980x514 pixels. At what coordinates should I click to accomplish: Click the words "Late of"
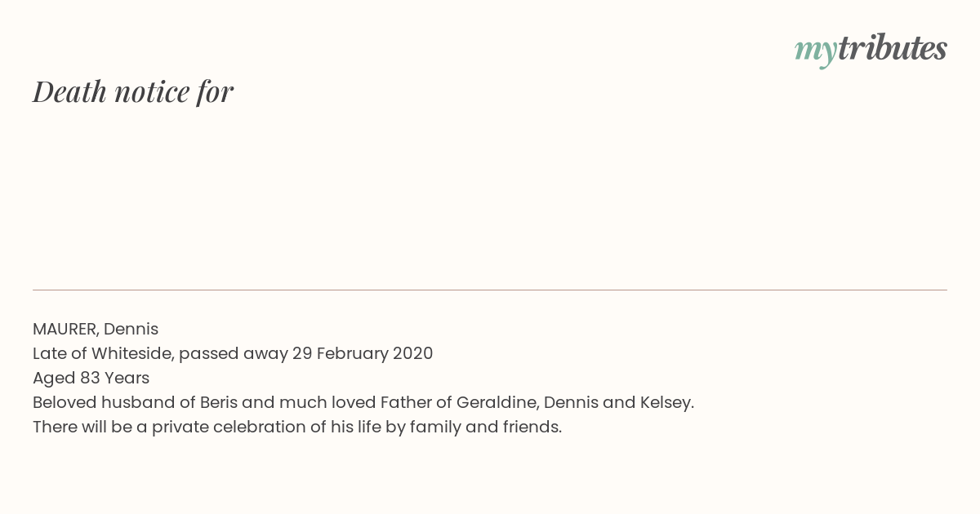click(x=60, y=353)
